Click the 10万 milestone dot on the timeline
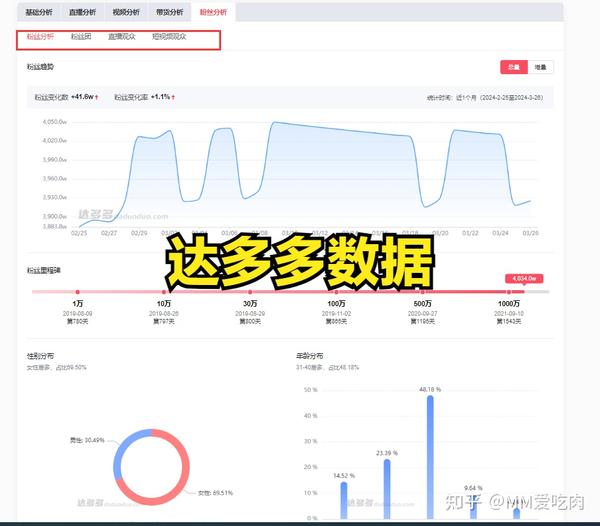The width and height of the screenshot is (600, 526). (164, 292)
